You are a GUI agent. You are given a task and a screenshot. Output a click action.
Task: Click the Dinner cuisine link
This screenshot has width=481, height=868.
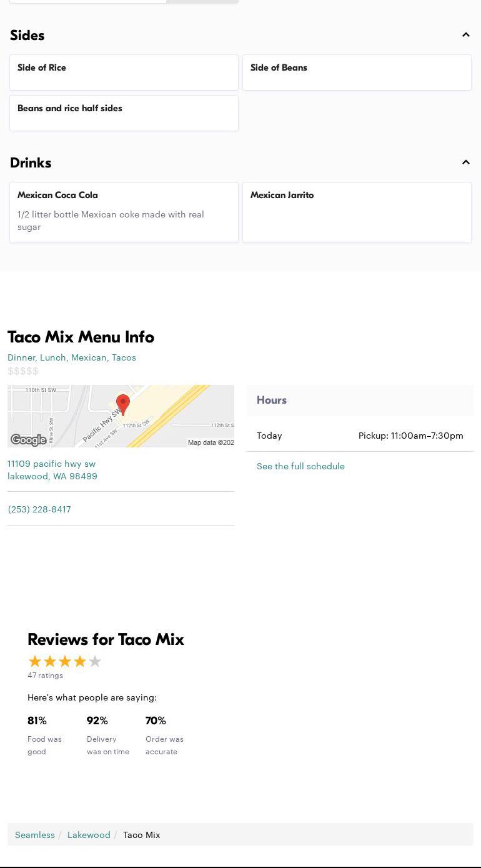[21, 357]
